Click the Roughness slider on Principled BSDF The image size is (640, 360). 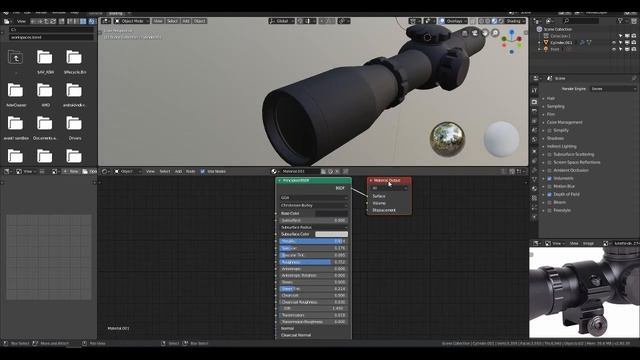coord(313,262)
